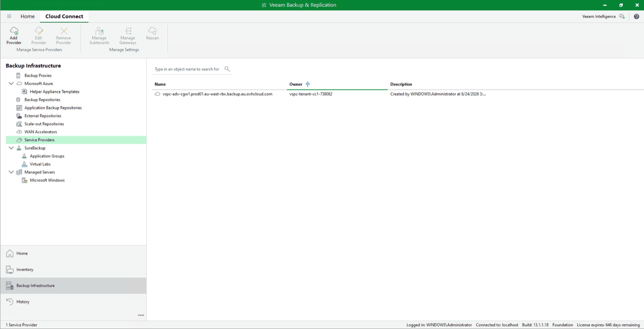
Task: Select the Cloud Connect ribbon tab
Action: [64, 16]
